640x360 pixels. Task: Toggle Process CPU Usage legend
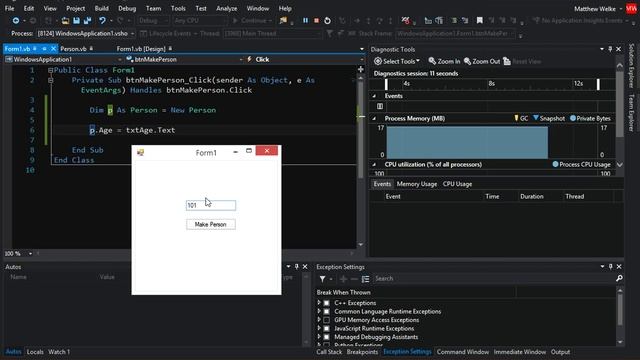[581, 164]
